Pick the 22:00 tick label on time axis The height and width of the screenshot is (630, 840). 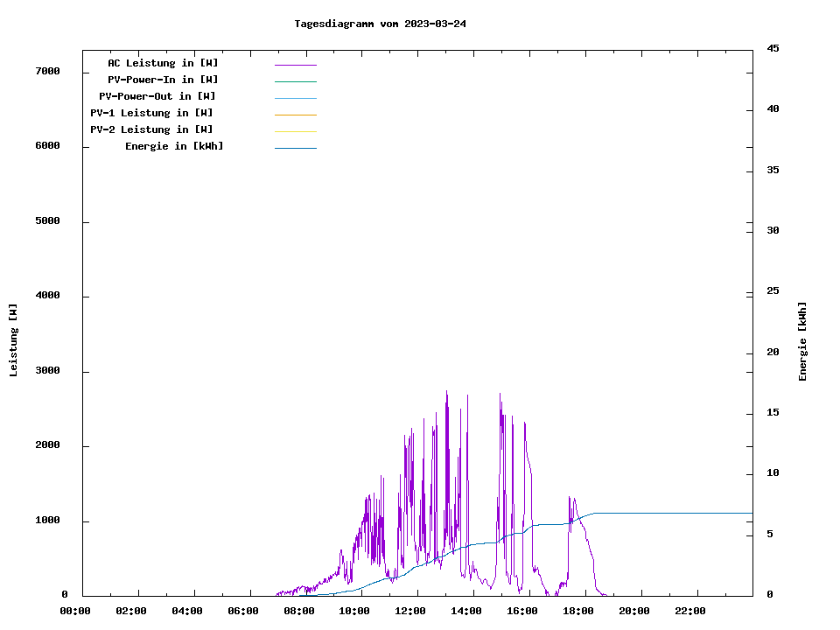click(x=690, y=611)
